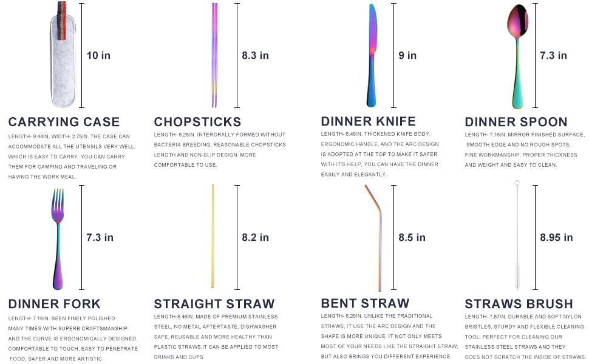Click the STRAIGHT STRAW heading
Viewport: 589px width, 364px height.
[214, 304]
